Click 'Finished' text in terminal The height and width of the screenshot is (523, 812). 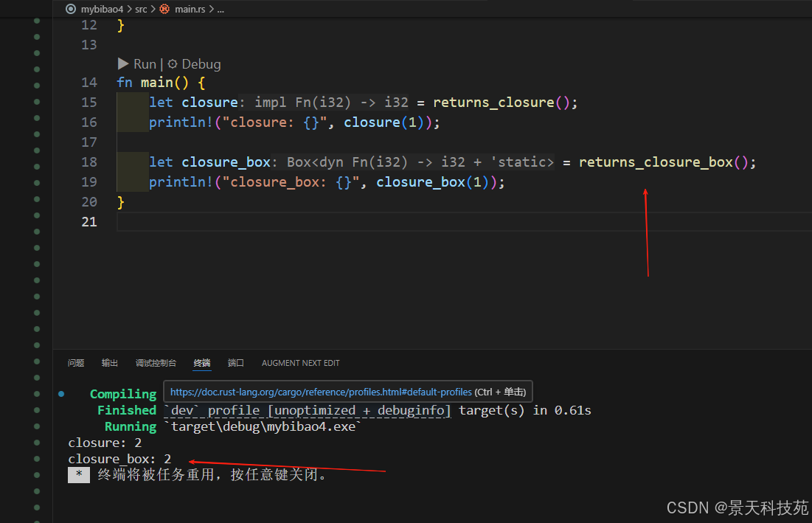pos(127,411)
